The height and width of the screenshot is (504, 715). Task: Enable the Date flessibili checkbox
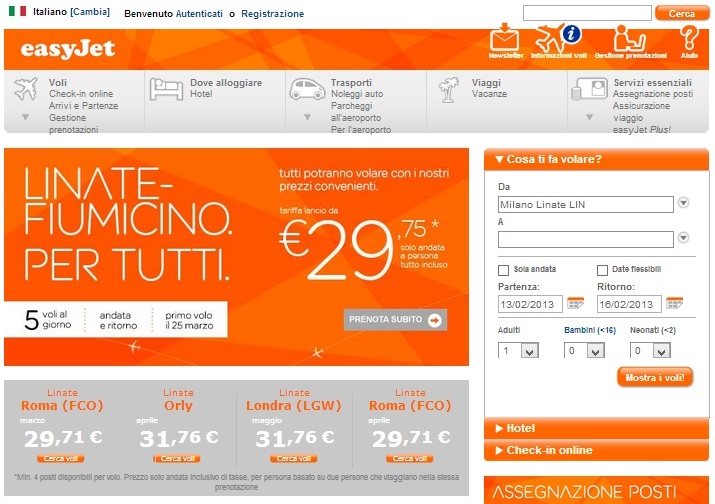pos(602,270)
